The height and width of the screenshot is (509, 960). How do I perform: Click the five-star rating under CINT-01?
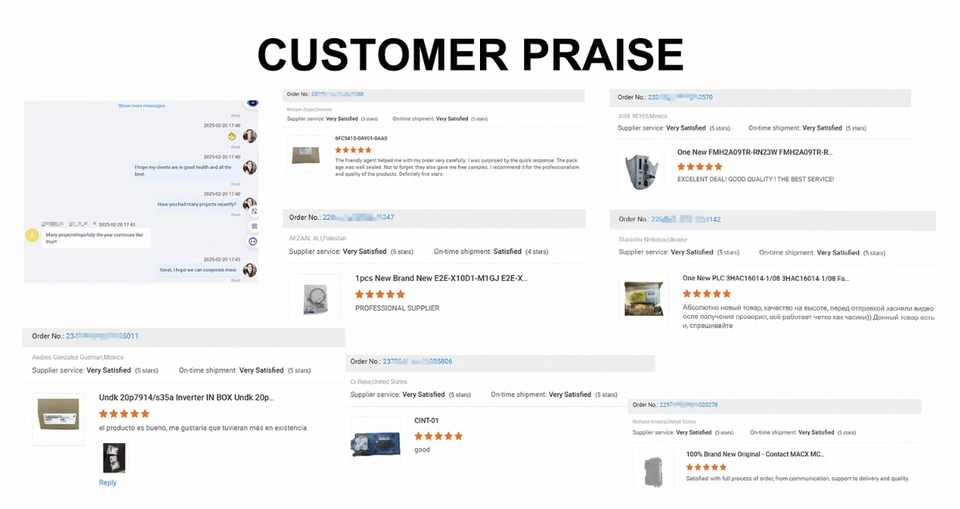click(x=438, y=436)
